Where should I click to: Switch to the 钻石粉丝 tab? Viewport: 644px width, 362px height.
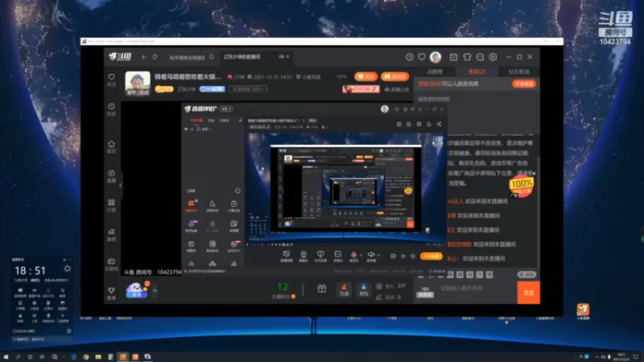tap(519, 72)
